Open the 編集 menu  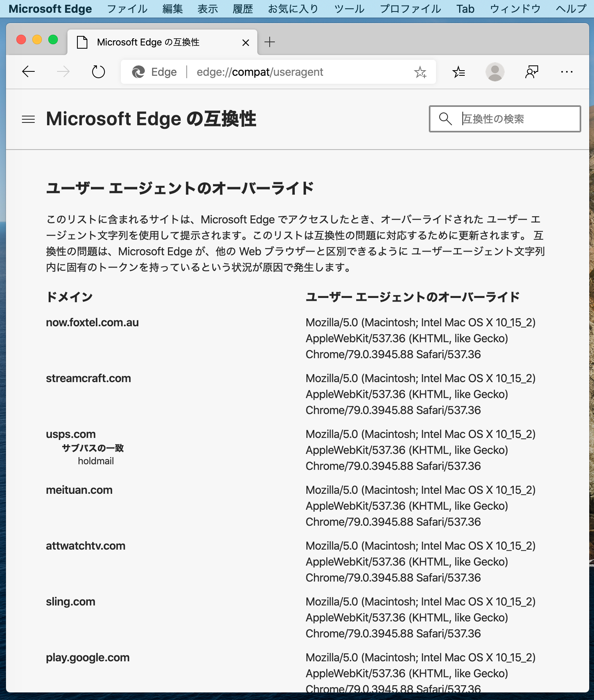tap(173, 9)
